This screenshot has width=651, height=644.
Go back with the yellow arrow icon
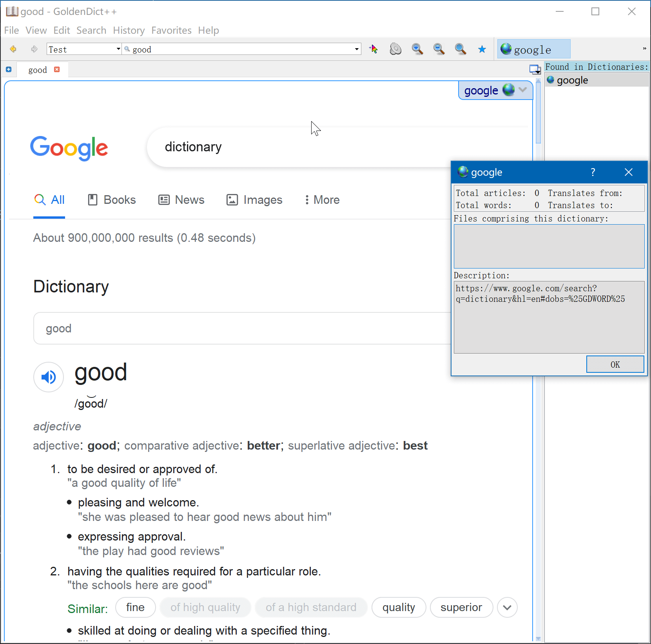[13, 49]
